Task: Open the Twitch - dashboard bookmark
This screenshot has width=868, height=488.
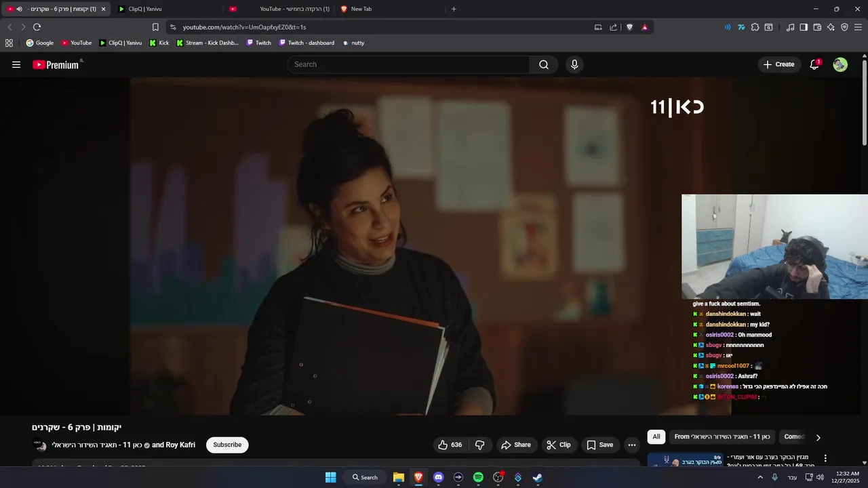Action: coord(307,43)
